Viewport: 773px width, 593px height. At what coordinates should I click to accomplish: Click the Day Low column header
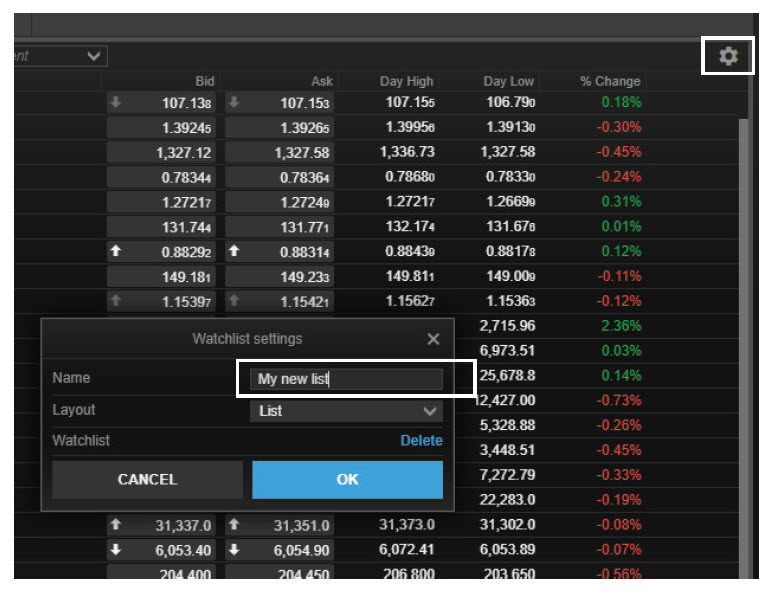coord(508,81)
